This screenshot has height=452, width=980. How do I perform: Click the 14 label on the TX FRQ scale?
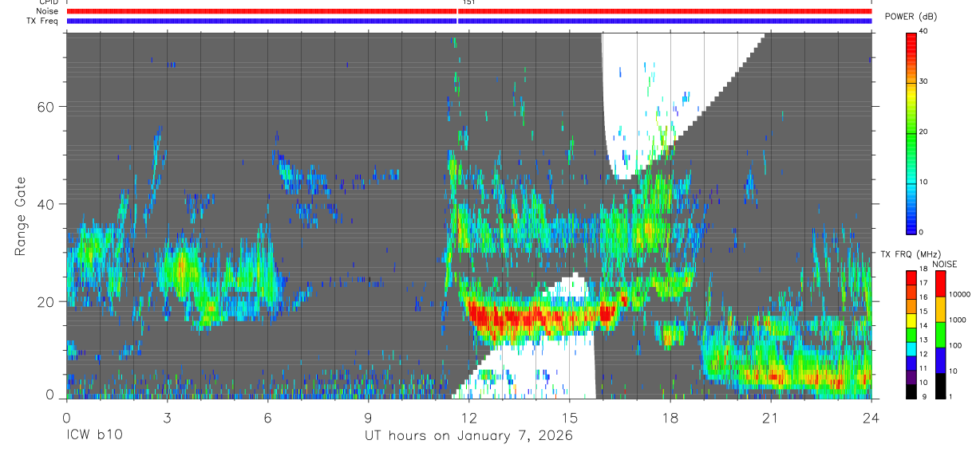coord(923,325)
